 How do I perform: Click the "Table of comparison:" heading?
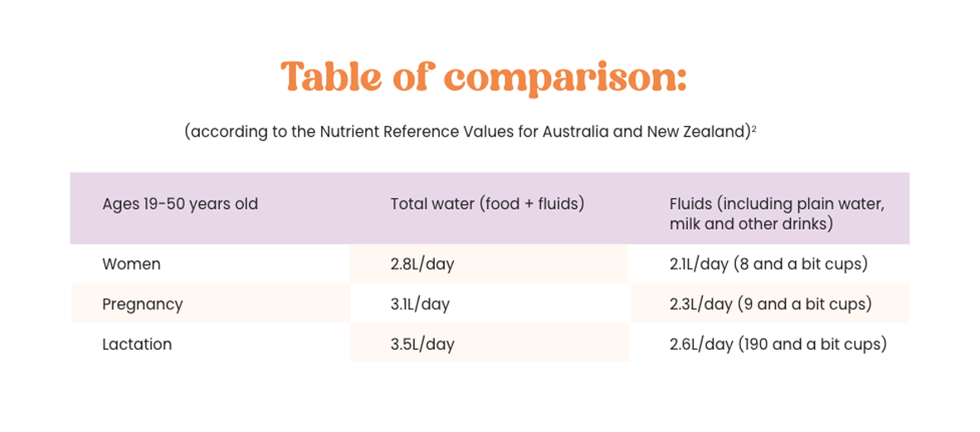tap(484, 77)
